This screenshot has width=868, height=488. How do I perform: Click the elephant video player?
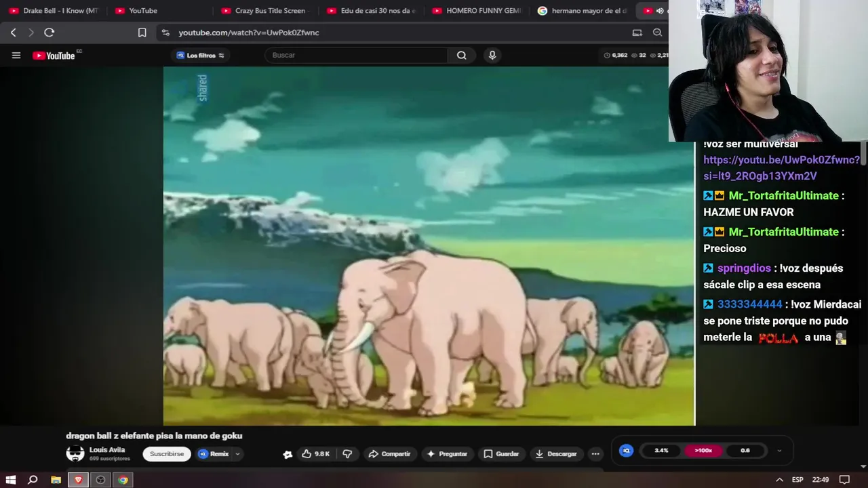[x=429, y=246]
